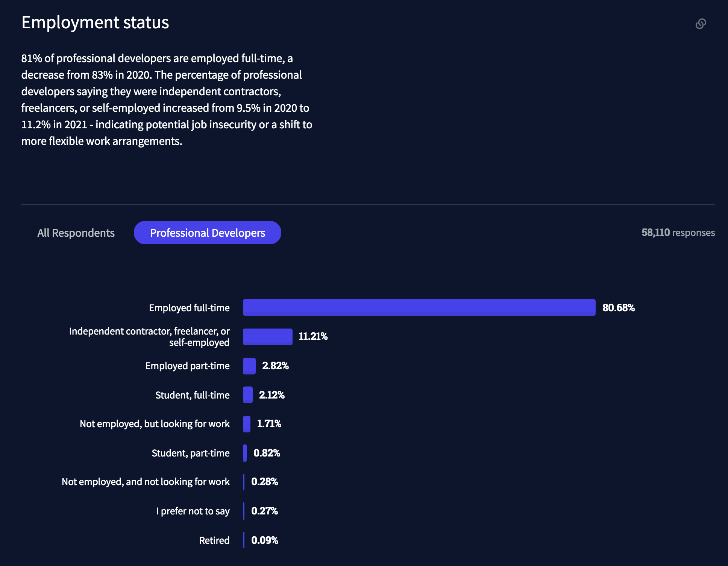This screenshot has height=566, width=728.
Task: Click the Employed full-time label
Action: 189,308
